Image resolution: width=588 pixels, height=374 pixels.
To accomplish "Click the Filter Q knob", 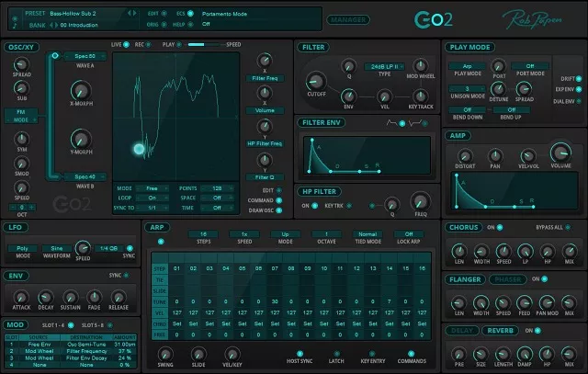I will (349, 66).
